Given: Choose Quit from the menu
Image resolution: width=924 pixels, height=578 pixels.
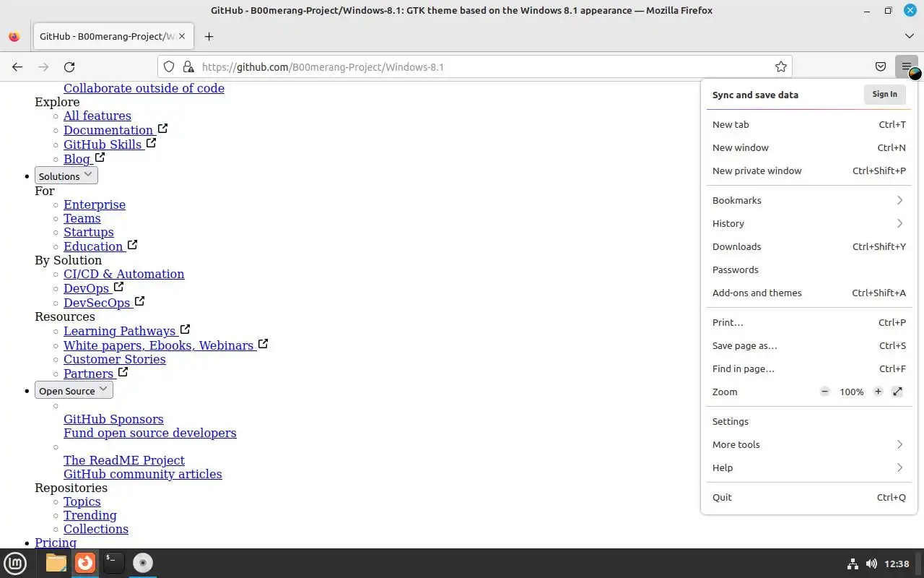Looking at the screenshot, I should (x=808, y=497).
